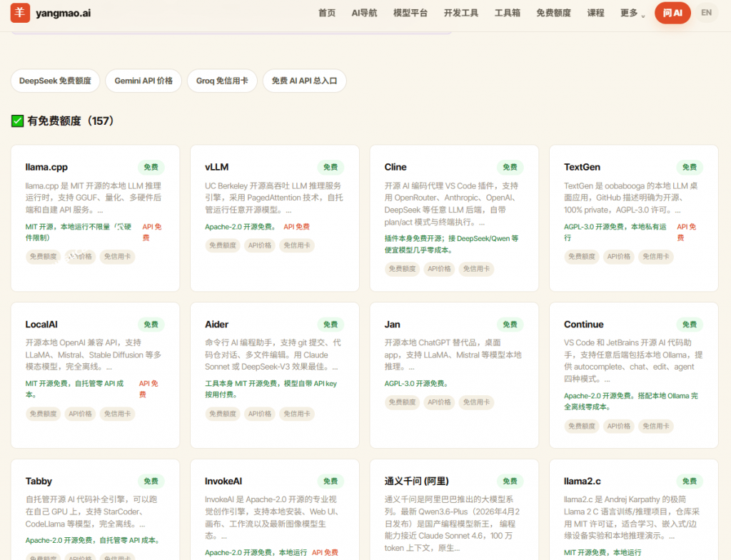Switch language with the EN button

pos(706,13)
